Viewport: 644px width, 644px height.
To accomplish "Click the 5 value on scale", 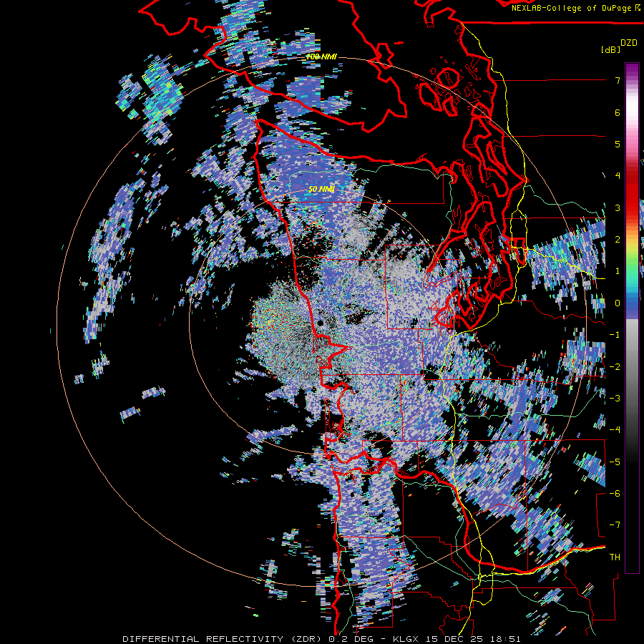I will coord(618,144).
